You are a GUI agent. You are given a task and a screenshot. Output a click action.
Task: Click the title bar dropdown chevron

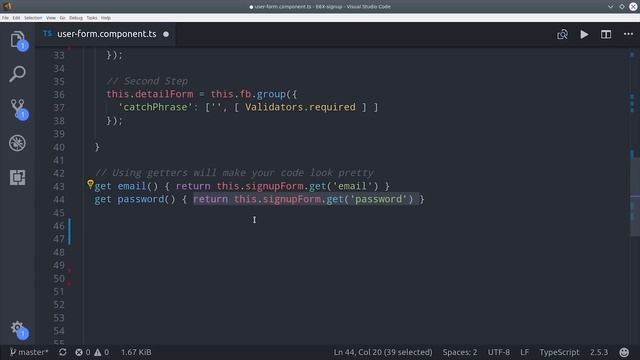click(610, 7)
